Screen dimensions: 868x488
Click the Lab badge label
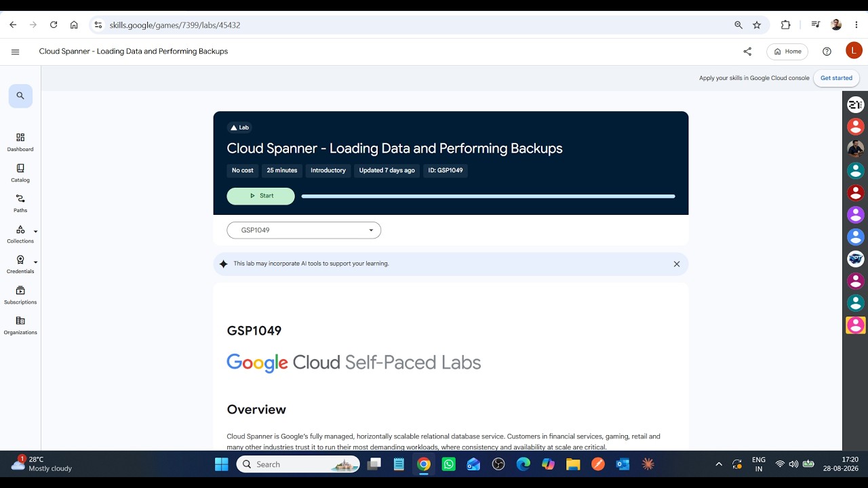[239, 127]
